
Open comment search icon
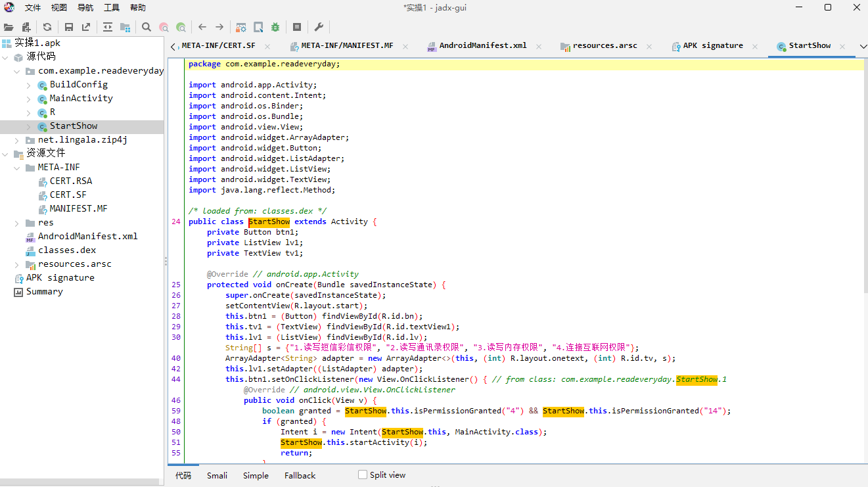(x=181, y=27)
